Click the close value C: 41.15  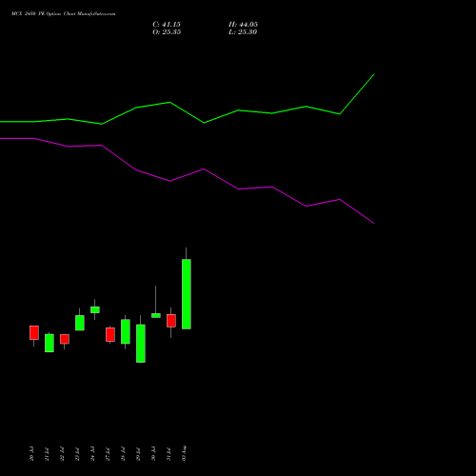tap(167, 25)
